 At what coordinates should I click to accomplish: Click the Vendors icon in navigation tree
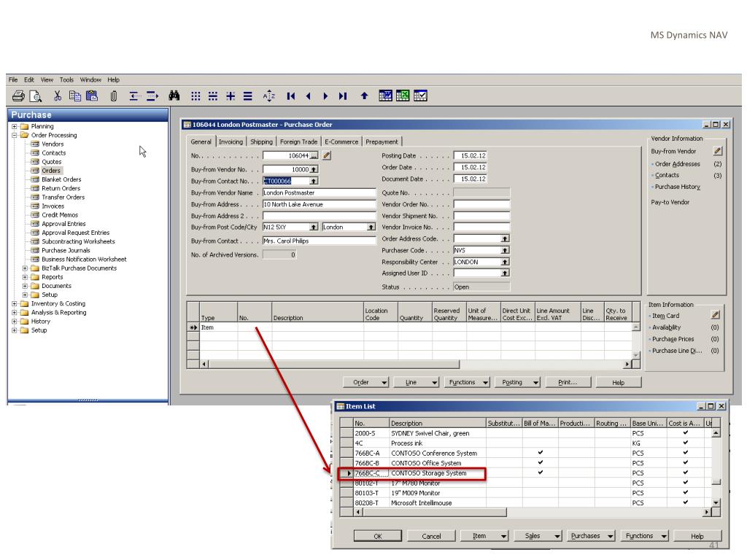point(35,144)
